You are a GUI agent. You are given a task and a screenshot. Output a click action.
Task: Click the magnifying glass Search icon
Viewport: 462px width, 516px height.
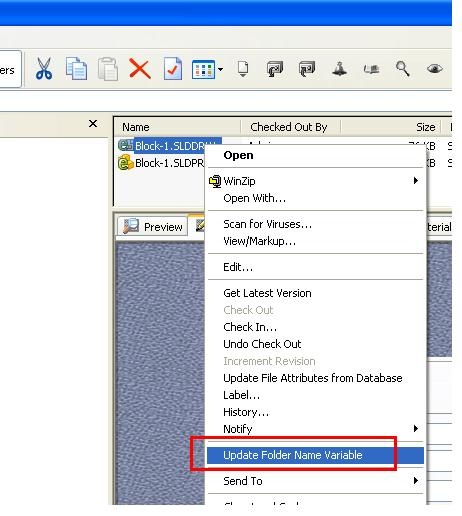403,69
